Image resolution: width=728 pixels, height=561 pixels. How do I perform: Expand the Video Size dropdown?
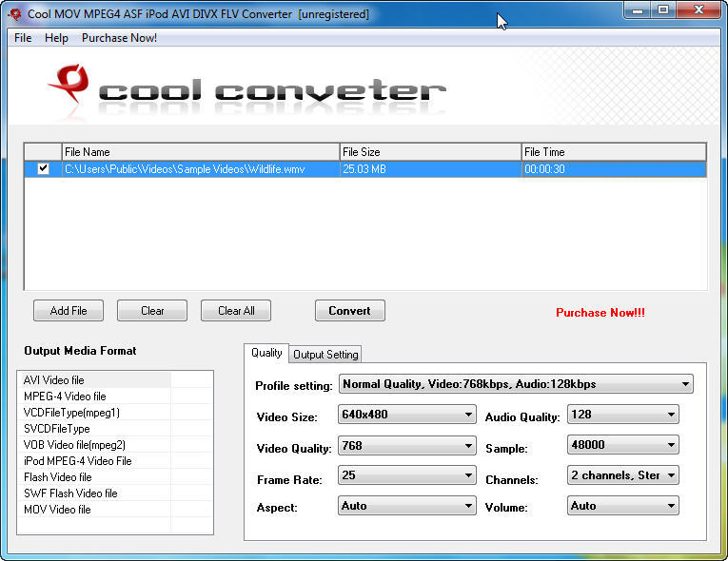pos(407,415)
